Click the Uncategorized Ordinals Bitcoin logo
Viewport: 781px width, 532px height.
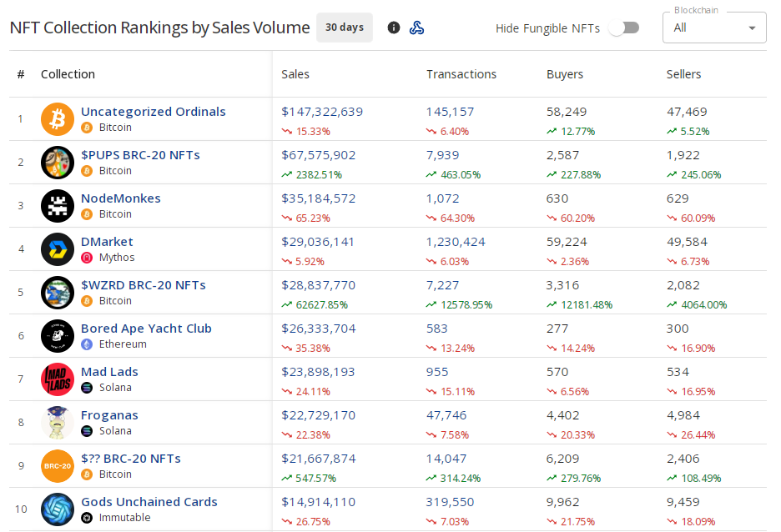[x=58, y=119]
